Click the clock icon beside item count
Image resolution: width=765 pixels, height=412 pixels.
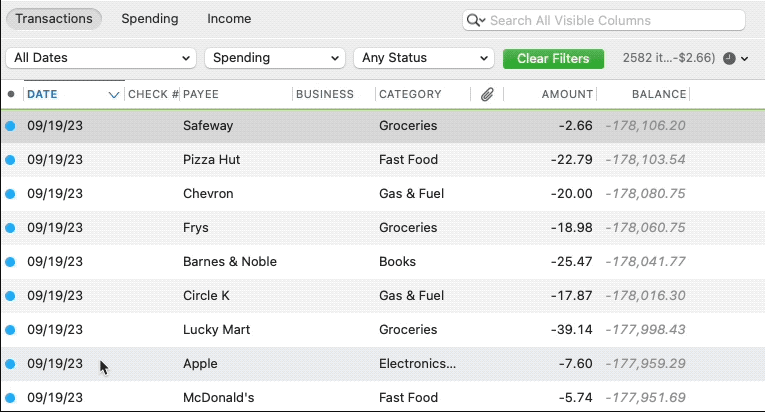(729, 59)
